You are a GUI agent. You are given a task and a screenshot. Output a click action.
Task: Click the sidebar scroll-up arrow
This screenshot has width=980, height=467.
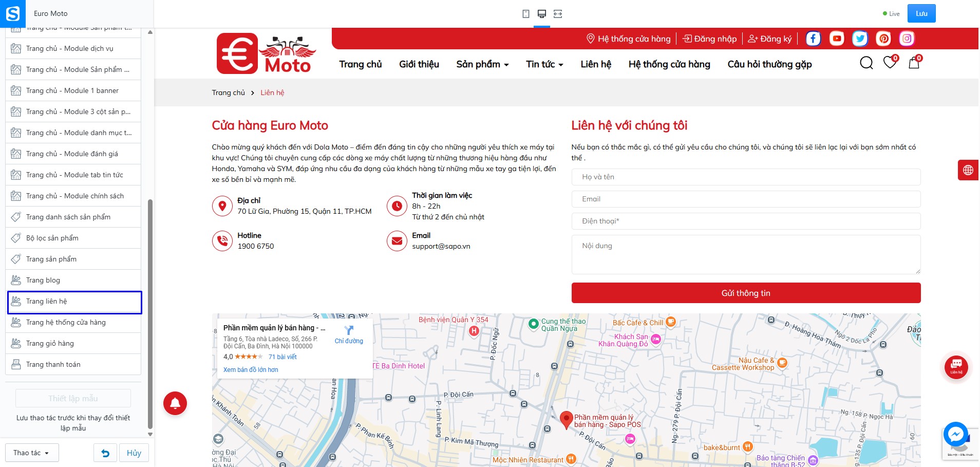150,32
